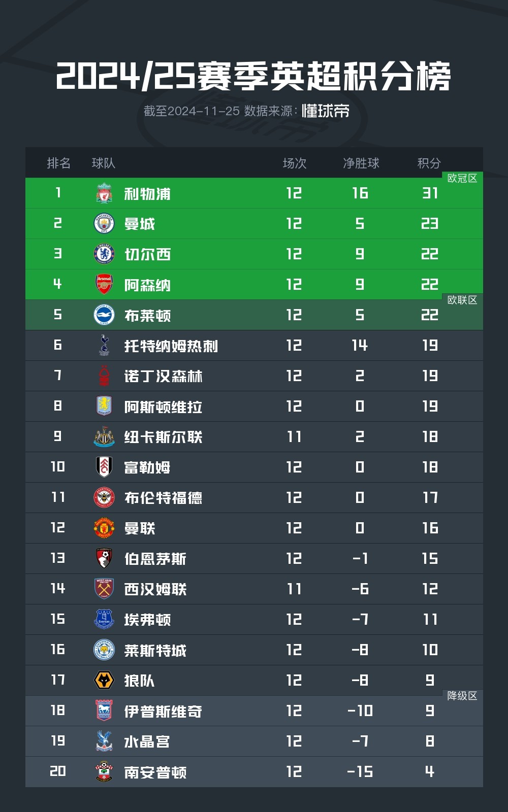Click the 场次 column header
508x812 pixels.
294,163
